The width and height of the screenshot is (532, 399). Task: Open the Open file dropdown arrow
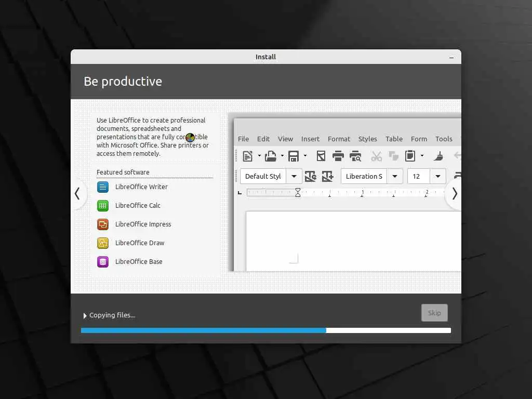[282, 156]
